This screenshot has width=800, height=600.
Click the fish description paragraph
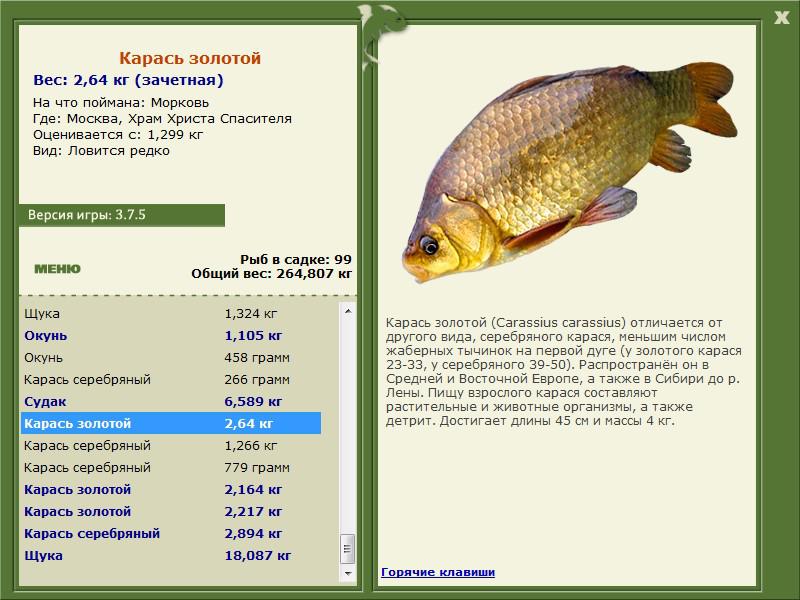coord(563,371)
